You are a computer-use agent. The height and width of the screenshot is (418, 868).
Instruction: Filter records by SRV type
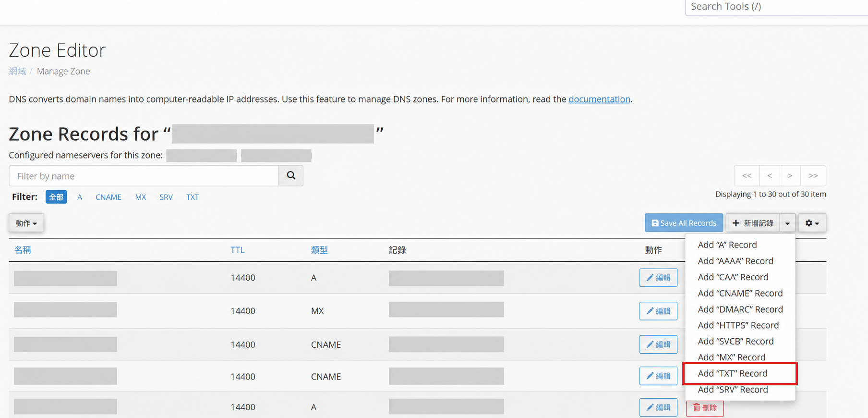(x=166, y=197)
